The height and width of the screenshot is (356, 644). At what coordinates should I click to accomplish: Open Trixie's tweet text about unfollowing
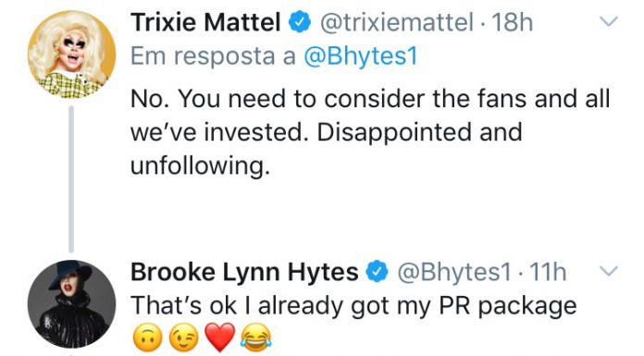[370, 132]
